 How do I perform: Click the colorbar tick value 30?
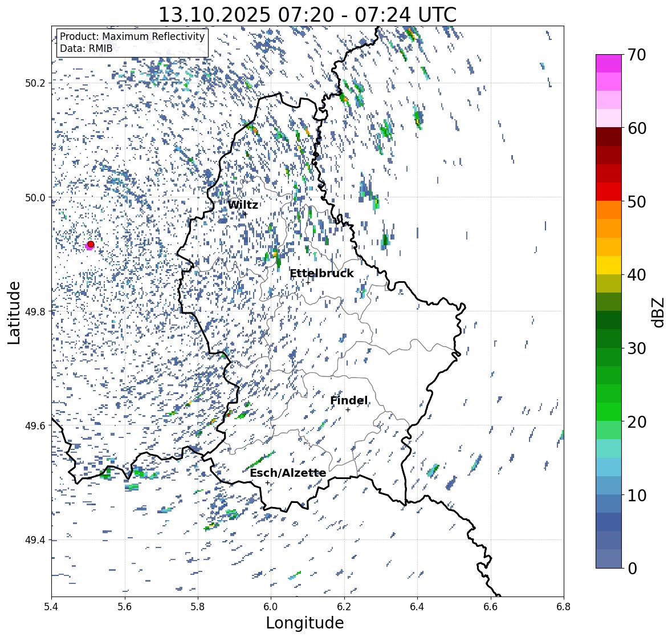pyautogui.click(x=637, y=348)
